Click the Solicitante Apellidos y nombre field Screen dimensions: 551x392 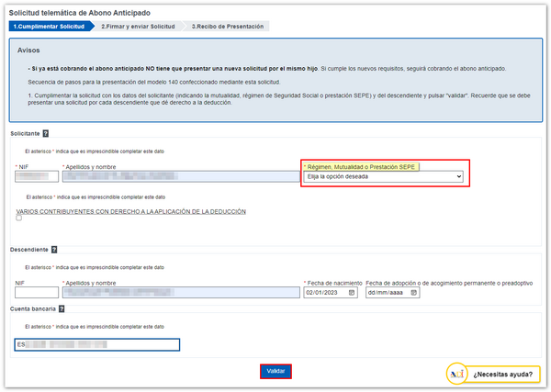pos(179,176)
